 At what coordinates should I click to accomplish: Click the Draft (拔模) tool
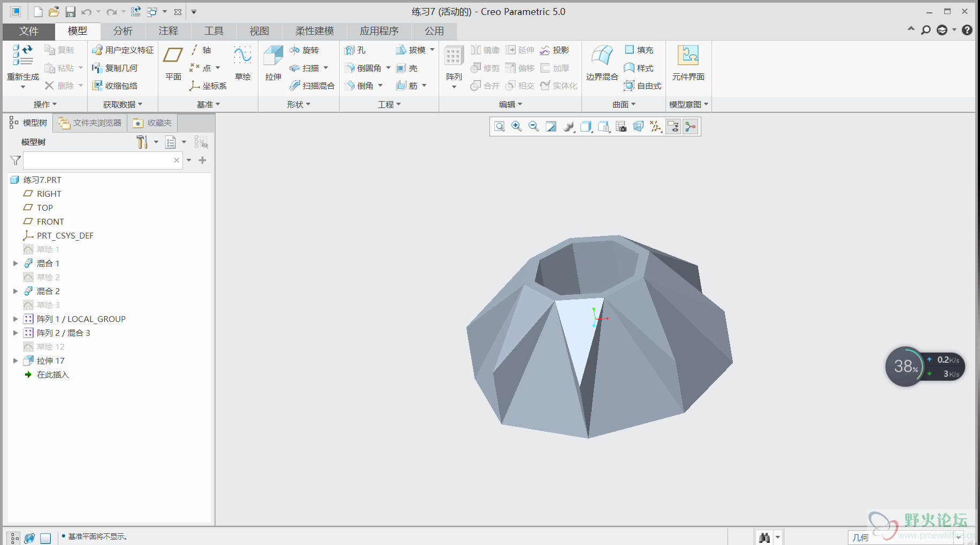(x=411, y=50)
